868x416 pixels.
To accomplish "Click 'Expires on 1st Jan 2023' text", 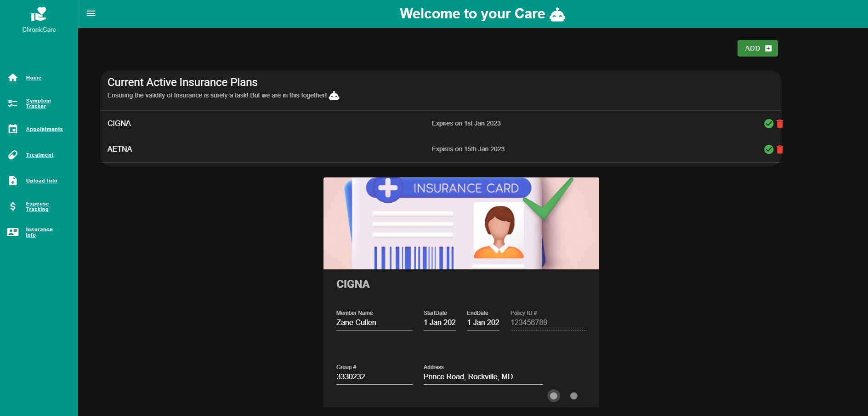I will click(x=466, y=123).
